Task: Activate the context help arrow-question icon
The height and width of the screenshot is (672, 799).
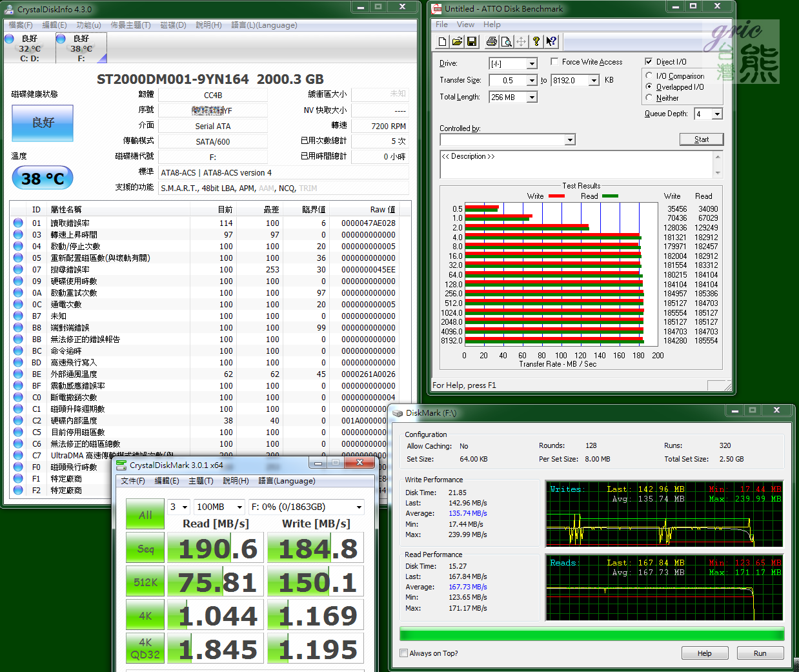Action: (x=551, y=42)
